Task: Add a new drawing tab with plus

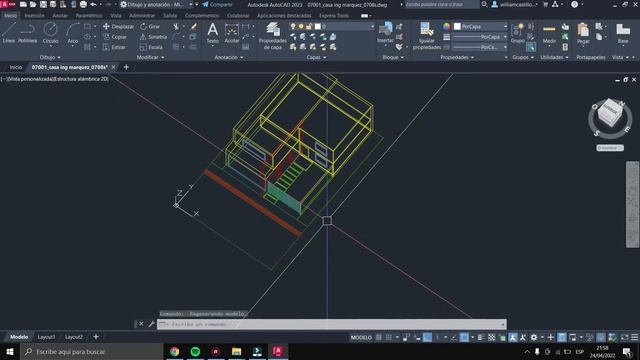Action: click(126, 67)
